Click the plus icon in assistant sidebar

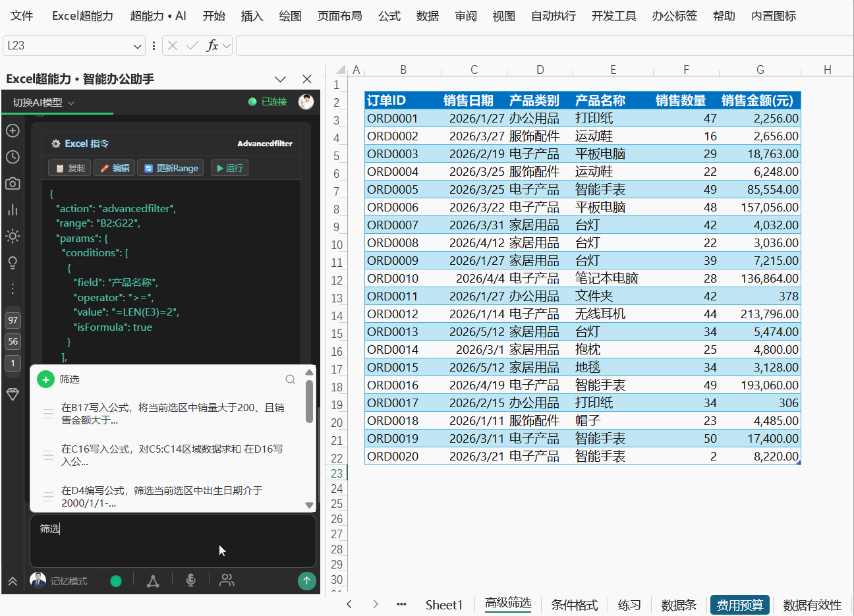[x=13, y=130]
